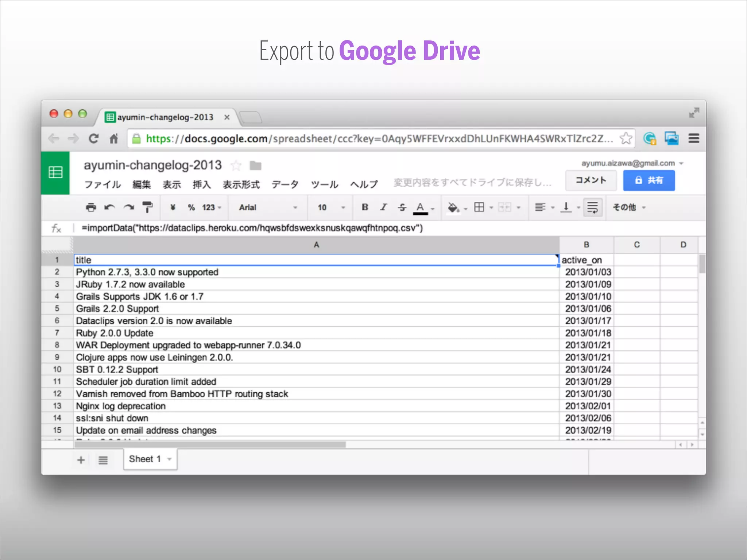Click the active_on header cell

587,260
